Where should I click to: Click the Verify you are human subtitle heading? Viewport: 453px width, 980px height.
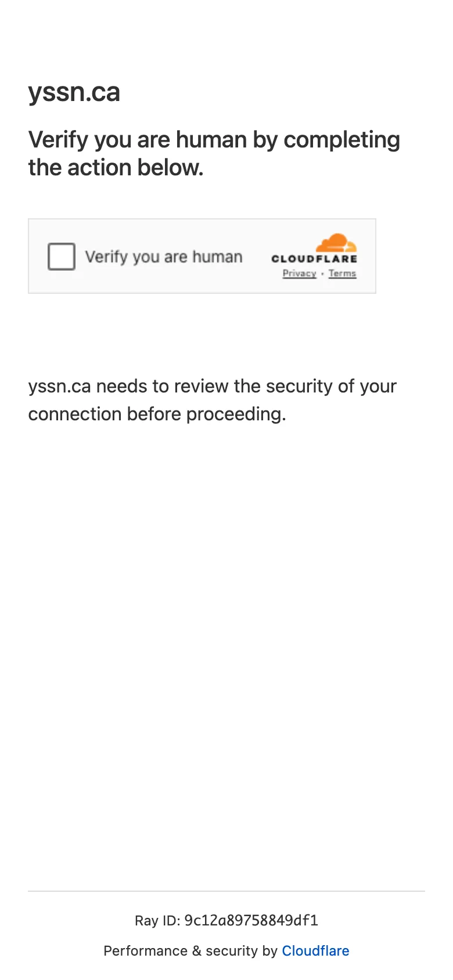pyautogui.click(x=214, y=153)
